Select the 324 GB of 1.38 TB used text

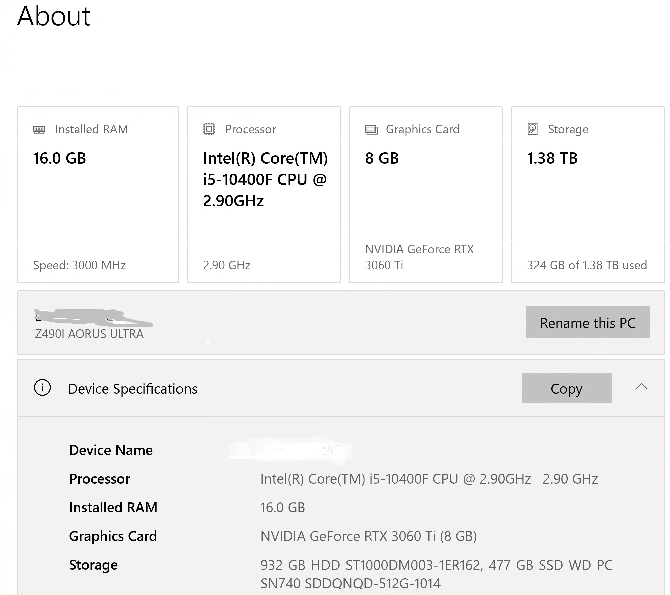[x=587, y=265]
